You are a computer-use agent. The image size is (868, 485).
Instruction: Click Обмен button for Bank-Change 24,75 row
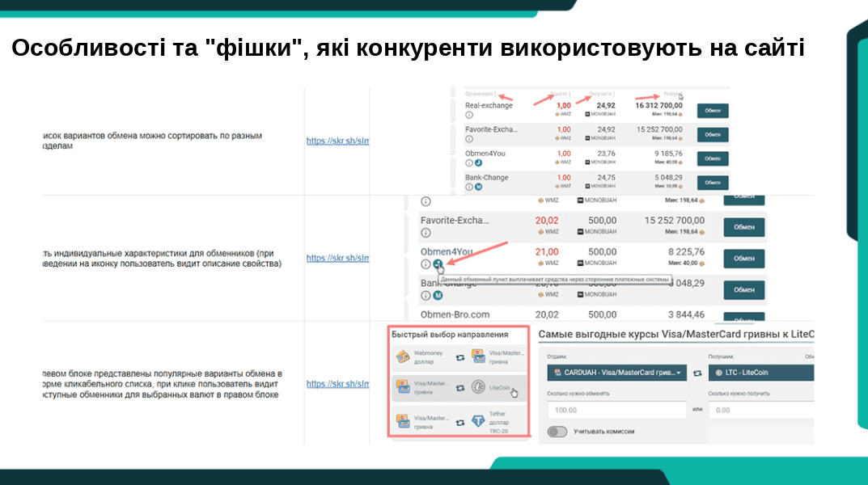tap(713, 183)
